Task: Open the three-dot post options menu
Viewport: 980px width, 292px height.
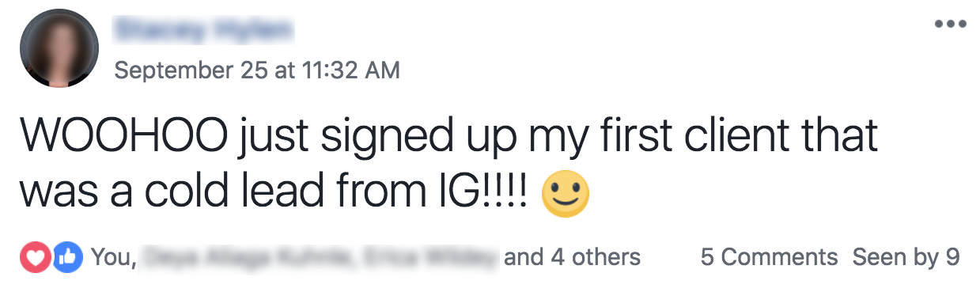Action: (x=949, y=24)
